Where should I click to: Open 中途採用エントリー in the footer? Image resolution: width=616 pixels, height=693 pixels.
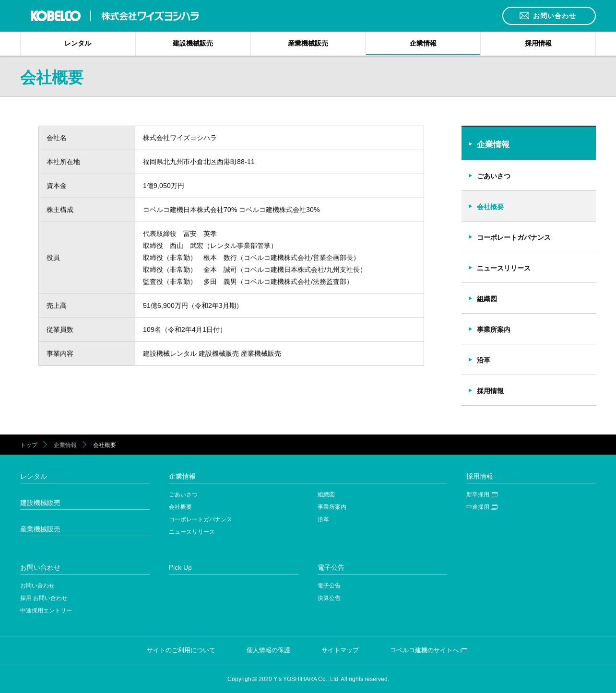tap(46, 611)
